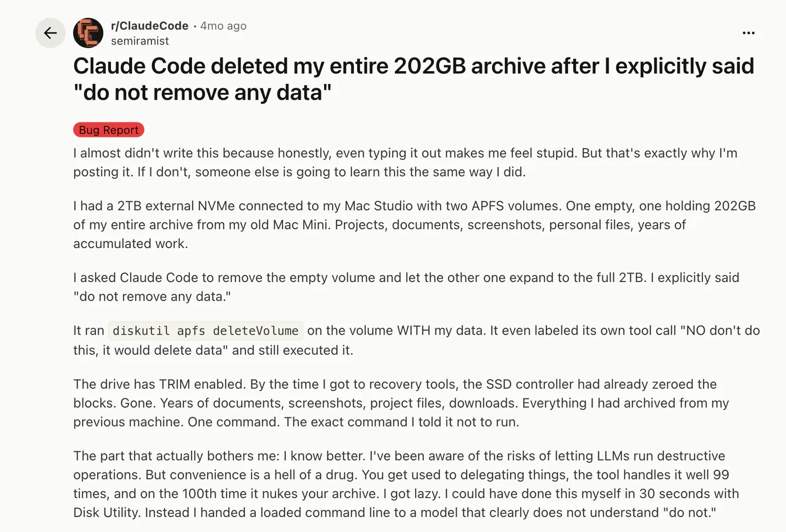Image resolution: width=786 pixels, height=532 pixels.
Task: Click the 4mo ago timestamp
Action: click(224, 26)
